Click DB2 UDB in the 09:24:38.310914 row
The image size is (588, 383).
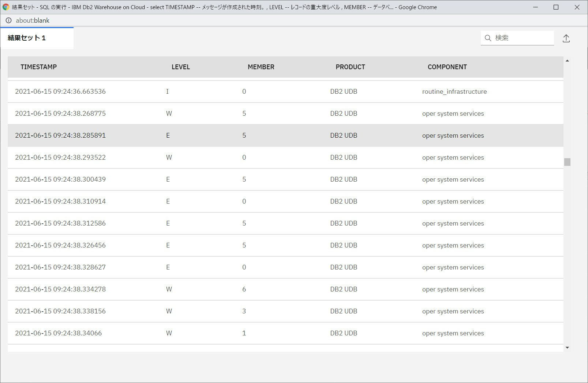tap(344, 201)
